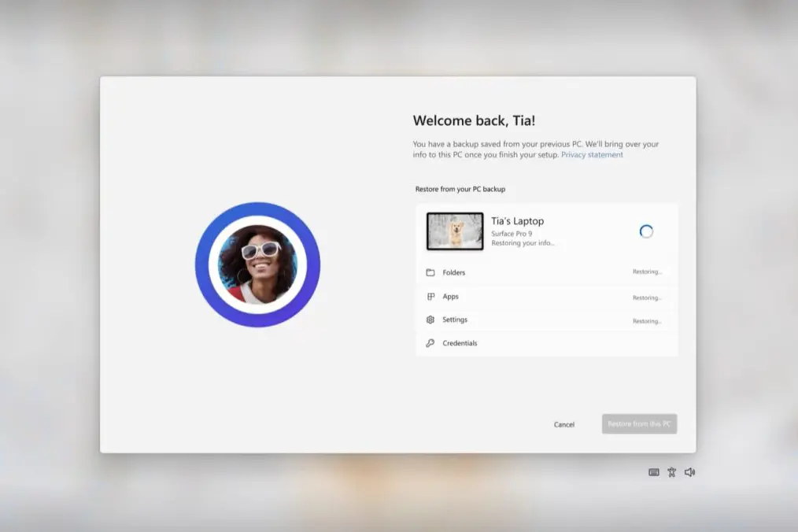Select the Apps row label
The image size is (798, 532).
(450, 296)
